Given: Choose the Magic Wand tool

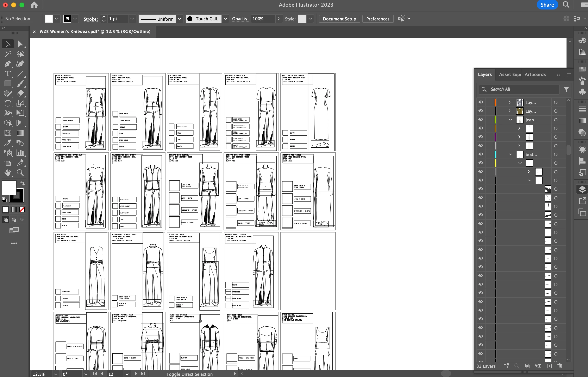Looking at the screenshot, I should (7, 54).
